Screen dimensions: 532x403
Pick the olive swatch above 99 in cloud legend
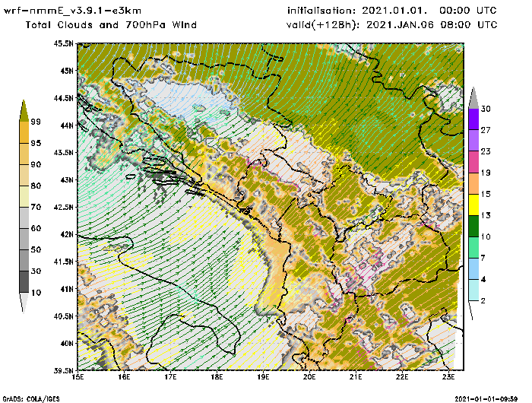(x=24, y=111)
